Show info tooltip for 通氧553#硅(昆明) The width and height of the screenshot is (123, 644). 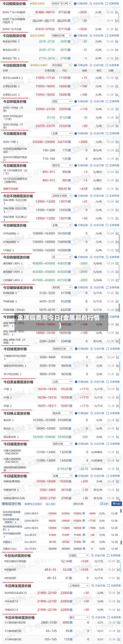click(x=25, y=366)
